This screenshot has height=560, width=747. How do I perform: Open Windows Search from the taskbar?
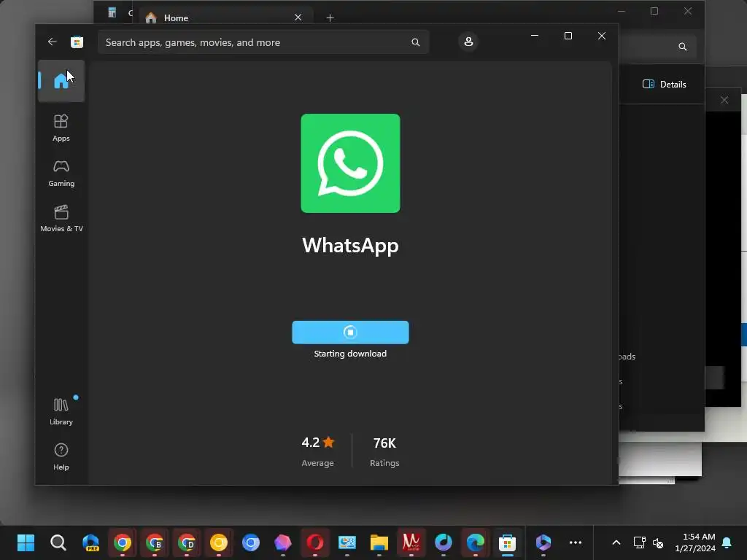(58, 542)
